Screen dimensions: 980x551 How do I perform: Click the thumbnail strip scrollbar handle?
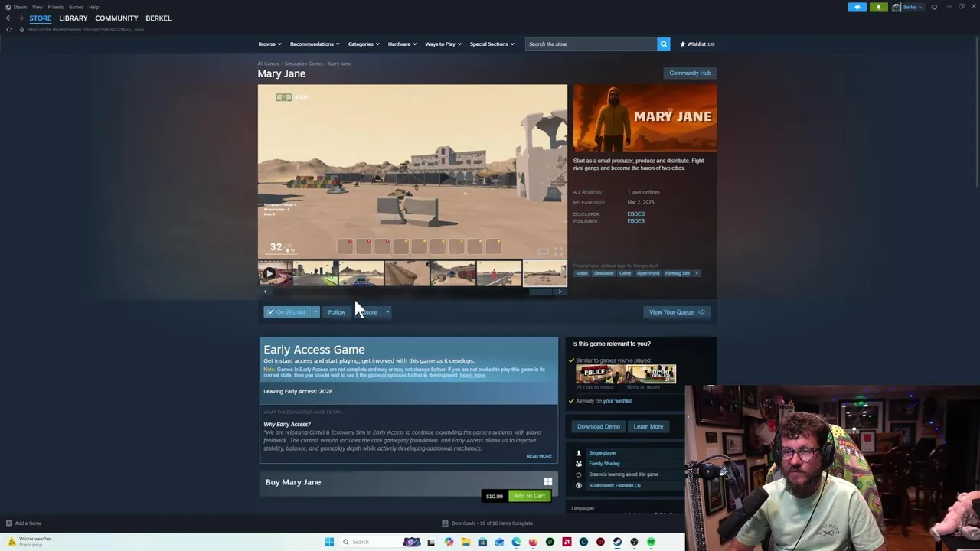(x=541, y=292)
